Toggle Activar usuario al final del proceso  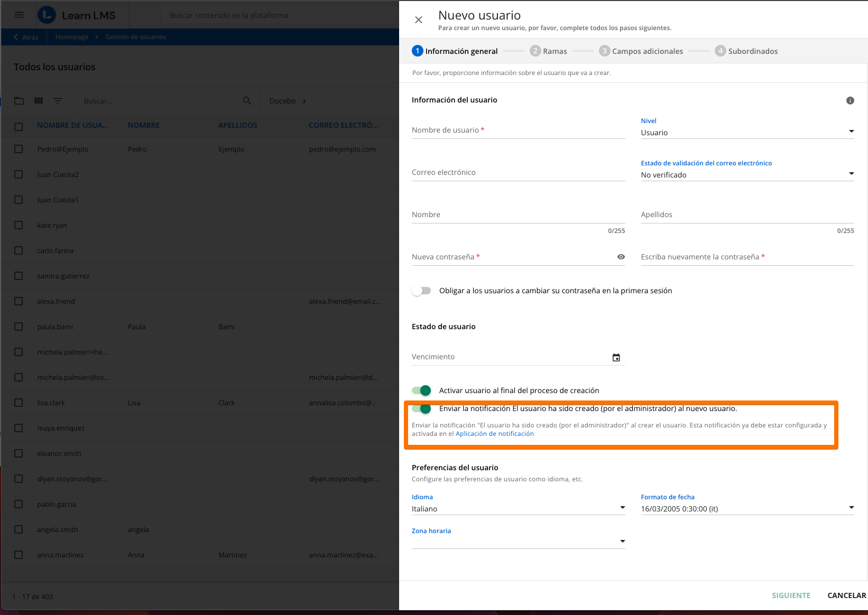422,390
